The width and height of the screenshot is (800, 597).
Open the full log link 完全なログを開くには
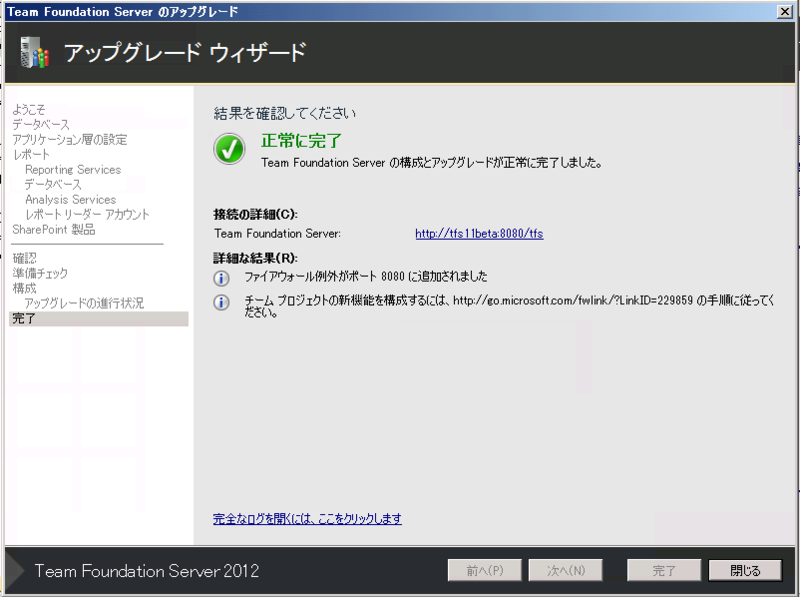pyautogui.click(x=307, y=518)
